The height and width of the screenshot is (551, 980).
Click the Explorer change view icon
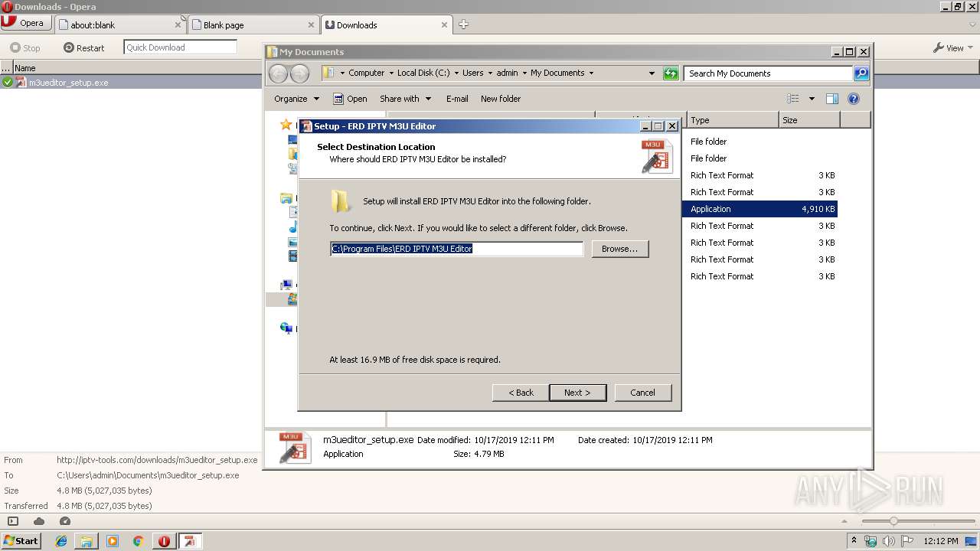(793, 99)
